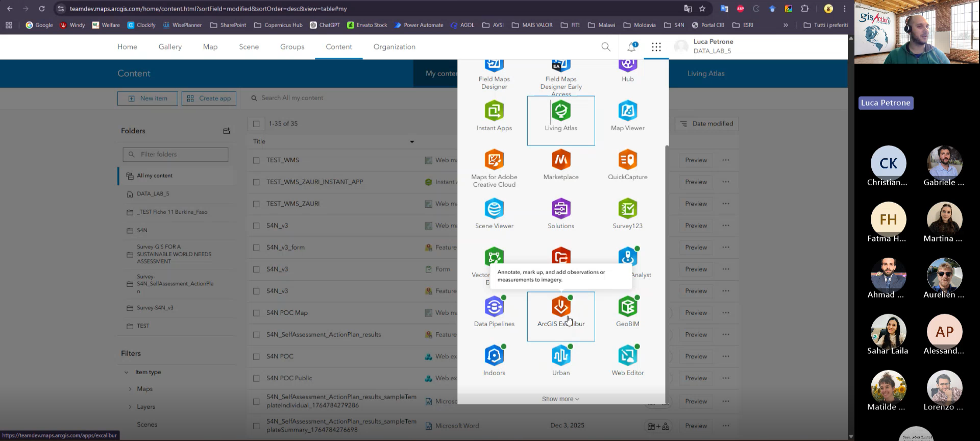Switch to Map tab
Viewport: 980px width, 441px height.
click(210, 47)
